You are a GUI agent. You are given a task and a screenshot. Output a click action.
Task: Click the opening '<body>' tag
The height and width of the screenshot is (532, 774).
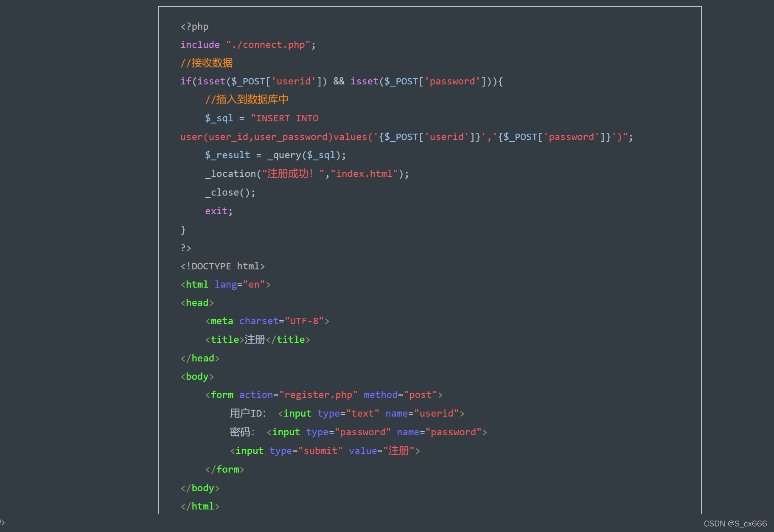point(197,376)
